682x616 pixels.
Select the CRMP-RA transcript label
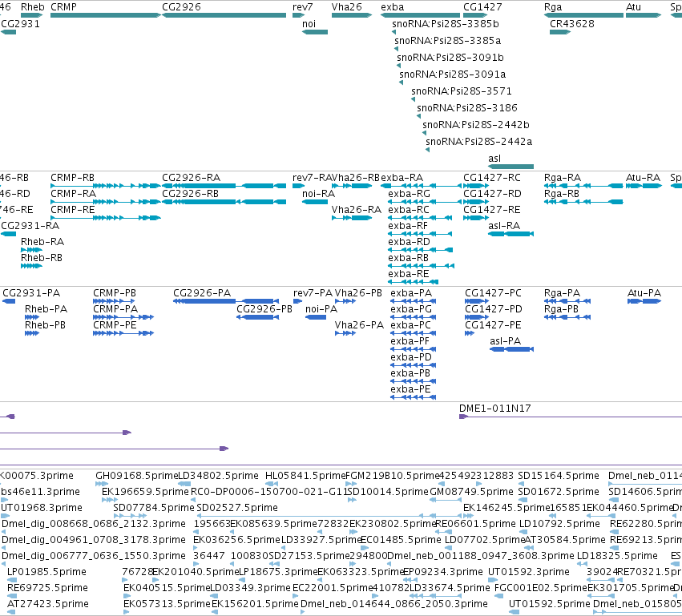[x=73, y=194]
